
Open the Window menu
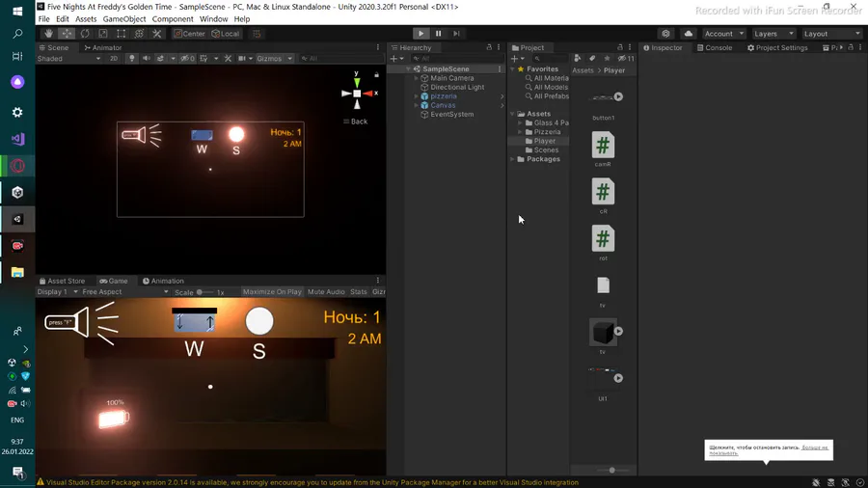coord(213,19)
